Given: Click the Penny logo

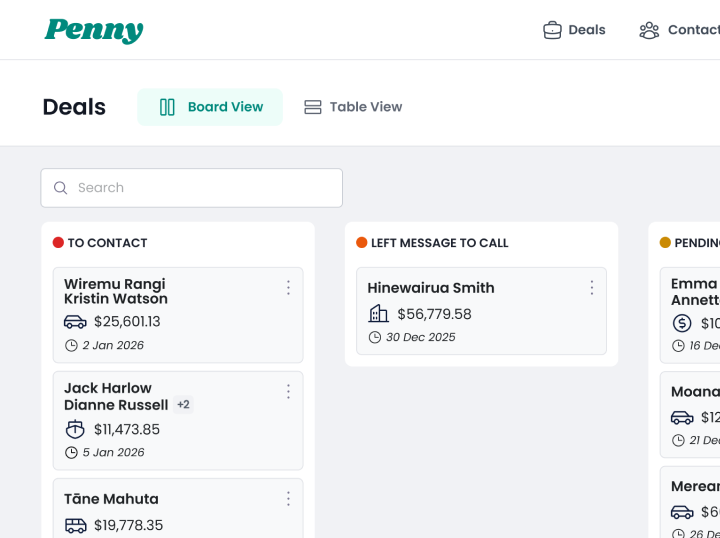Looking at the screenshot, I should coord(94,31).
